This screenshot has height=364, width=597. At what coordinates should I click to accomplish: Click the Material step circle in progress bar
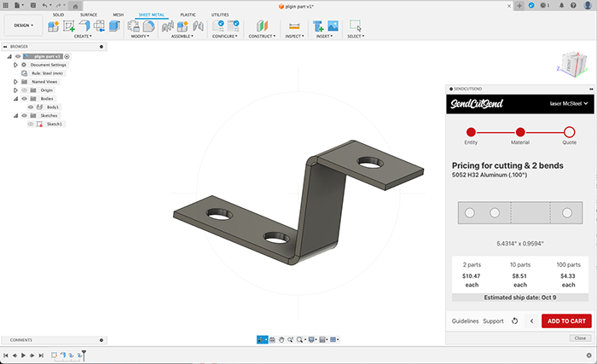[x=519, y=132]
